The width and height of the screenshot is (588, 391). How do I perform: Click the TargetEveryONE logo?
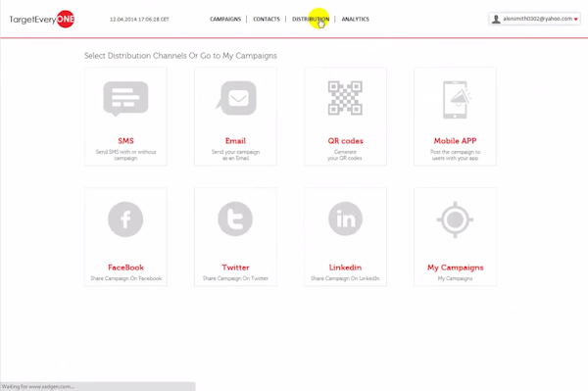(x=41, y=20)
